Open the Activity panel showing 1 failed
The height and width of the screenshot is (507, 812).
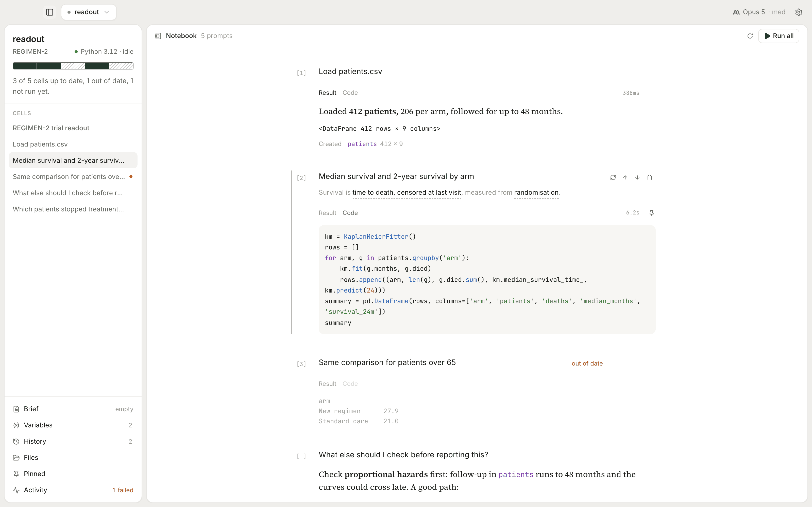[73, 490]
